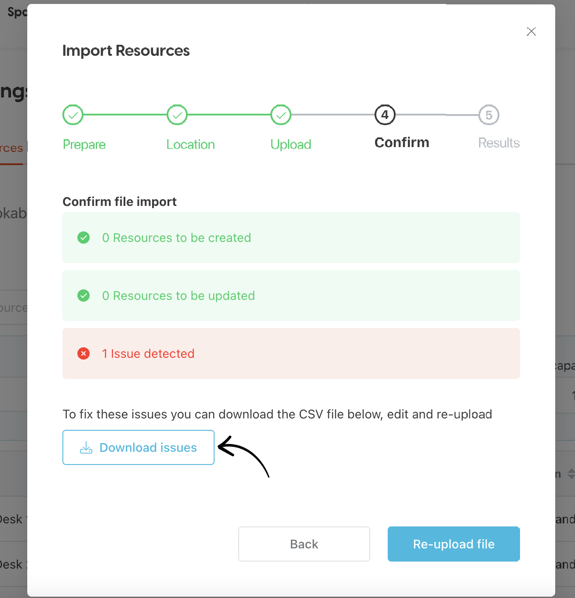The image size is (575, 598).
Task: Click the Results step label
Action: click(x=499, y=143)
